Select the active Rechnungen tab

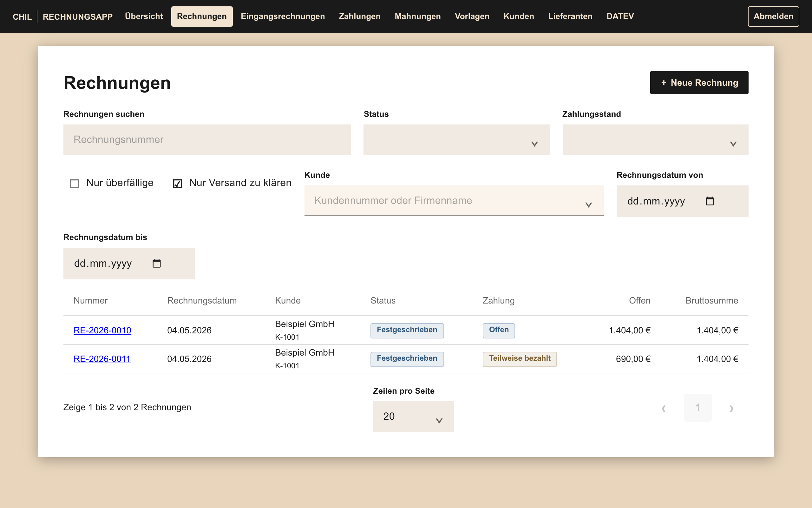pos(202,16)
